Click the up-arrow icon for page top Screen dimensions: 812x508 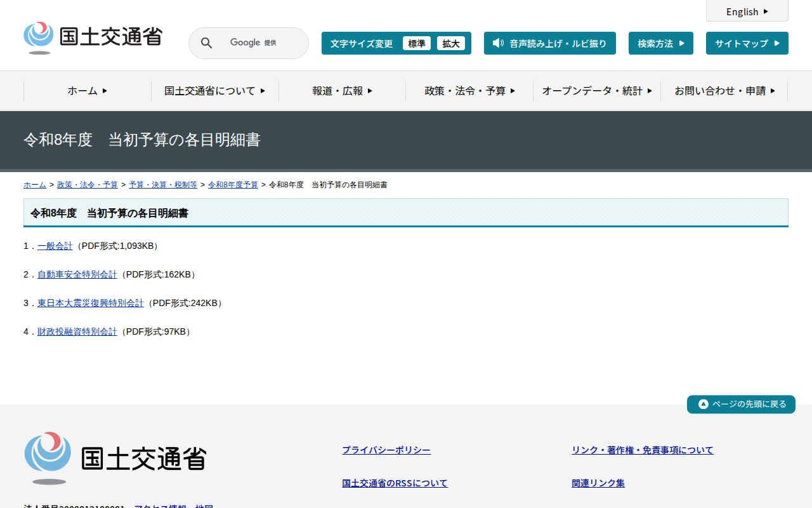(x=703, y=404)
